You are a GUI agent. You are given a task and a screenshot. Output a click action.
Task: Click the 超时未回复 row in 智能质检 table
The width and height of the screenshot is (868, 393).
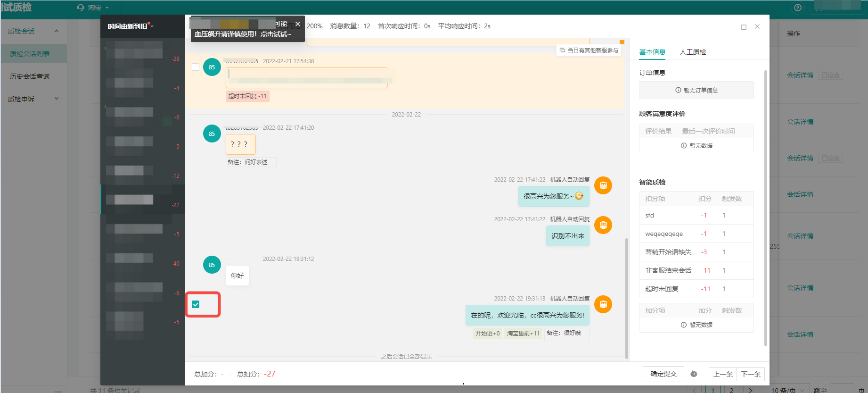click(696, 289)
